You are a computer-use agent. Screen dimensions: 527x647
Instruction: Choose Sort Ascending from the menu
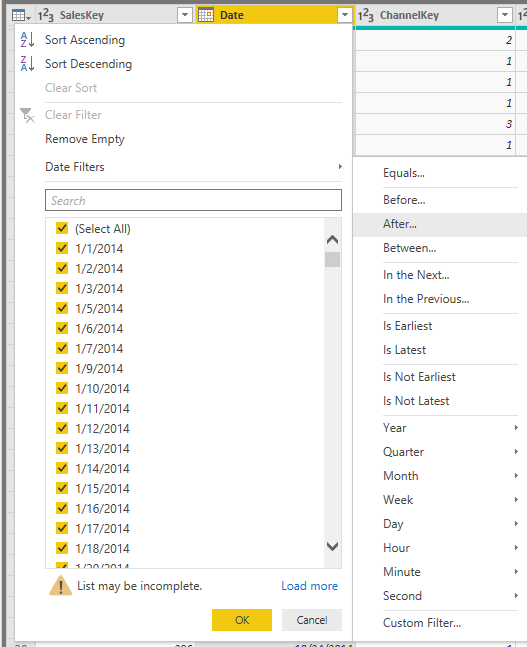85,40
